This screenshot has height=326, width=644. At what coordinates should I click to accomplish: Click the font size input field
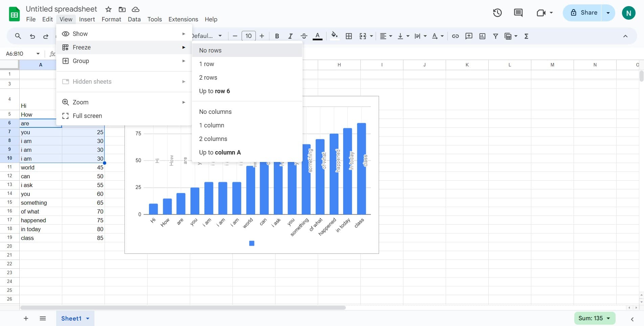point(248,36)
